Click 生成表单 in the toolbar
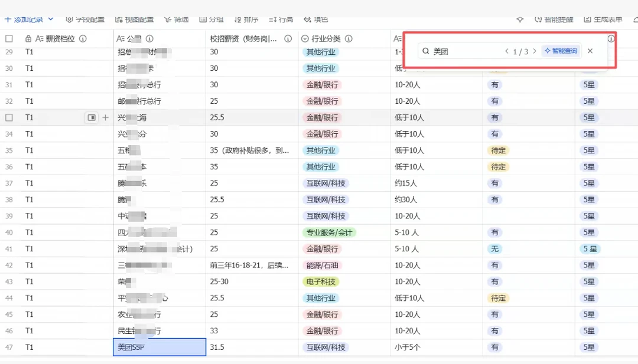638x364 pixels. click(603, 19)
